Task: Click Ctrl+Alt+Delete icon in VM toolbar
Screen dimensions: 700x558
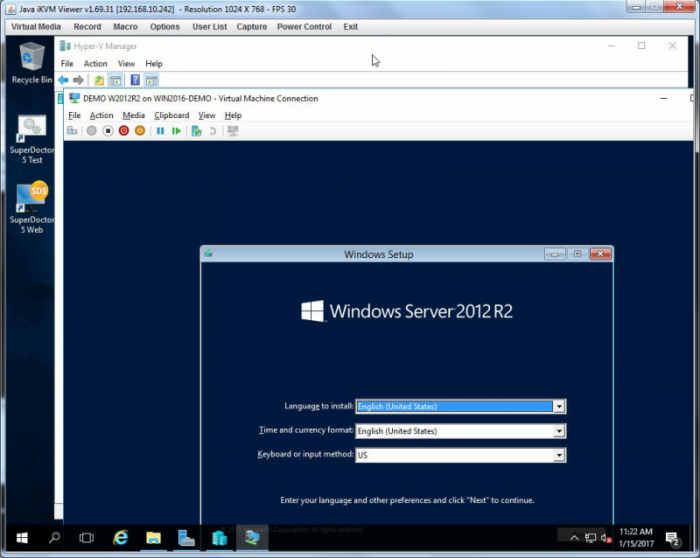Action: 72,131
